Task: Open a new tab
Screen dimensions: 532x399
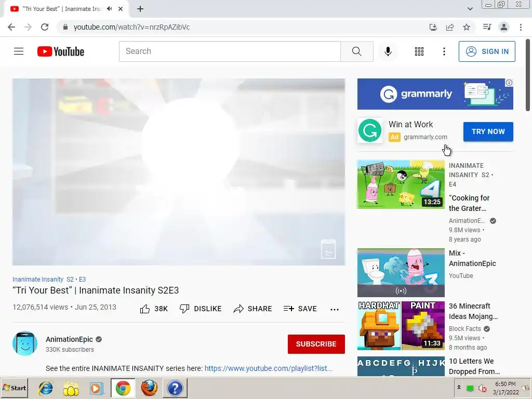Action: coord(140,9)
